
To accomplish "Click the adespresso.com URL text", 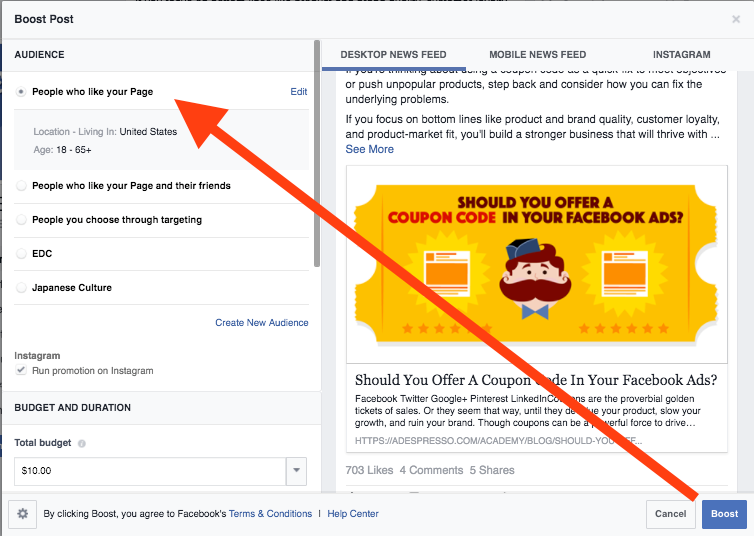I will [x=498, y=440].
